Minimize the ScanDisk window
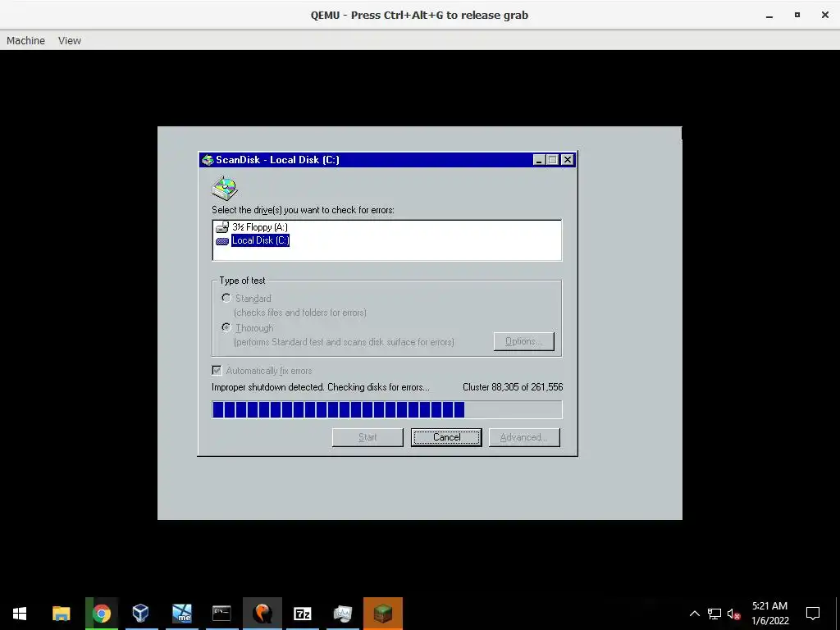The width and height of the screenshot is (840, 630). point(540,160)
